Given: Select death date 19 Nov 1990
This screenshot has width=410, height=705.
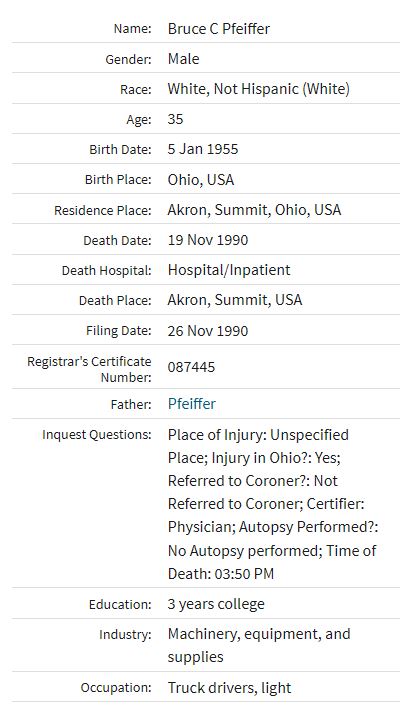Looking at the screenshot, I should pyautogui.click(x=208, y=240).
